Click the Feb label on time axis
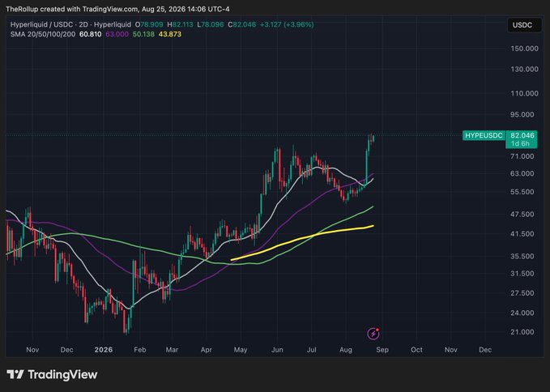 coord(139,350)
